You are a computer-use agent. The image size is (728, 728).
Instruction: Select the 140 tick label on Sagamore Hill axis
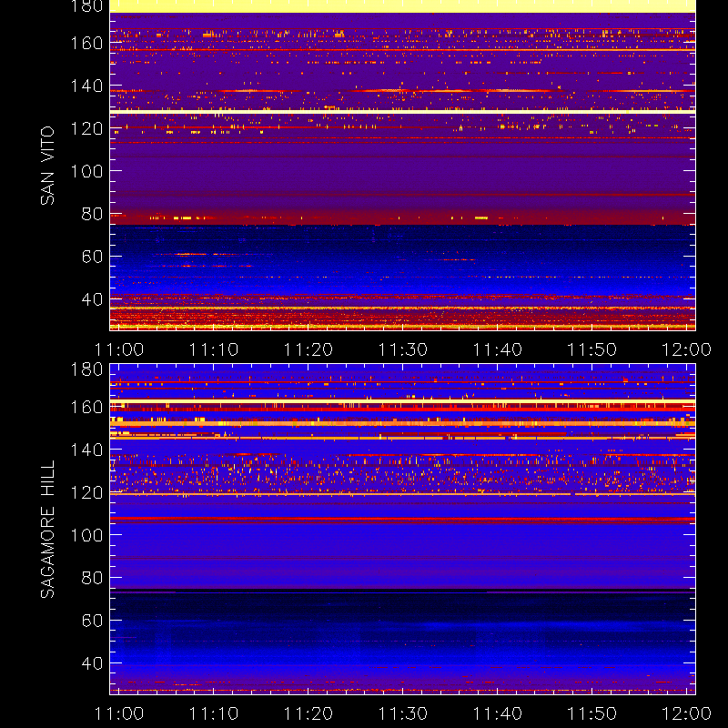(86, 450)
